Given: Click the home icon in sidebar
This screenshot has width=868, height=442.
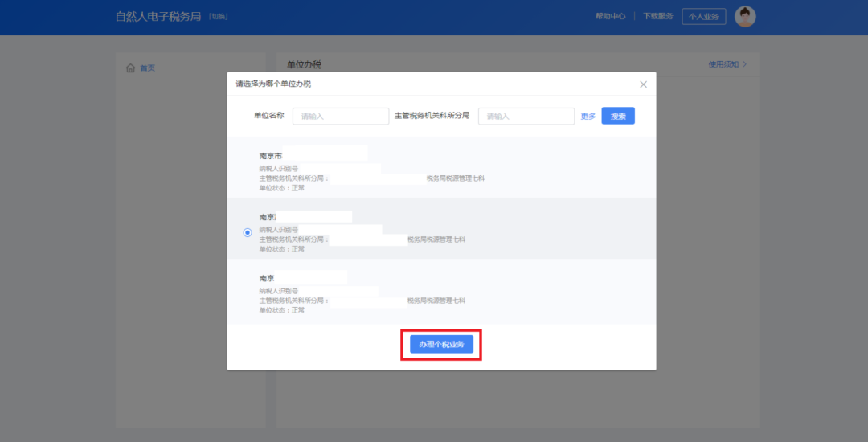Looking at the screenshot, I should coord(131,68).
